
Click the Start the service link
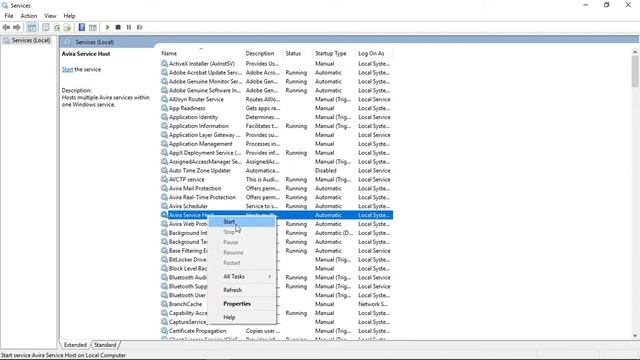pyautogui.click(x=67, y=69)
